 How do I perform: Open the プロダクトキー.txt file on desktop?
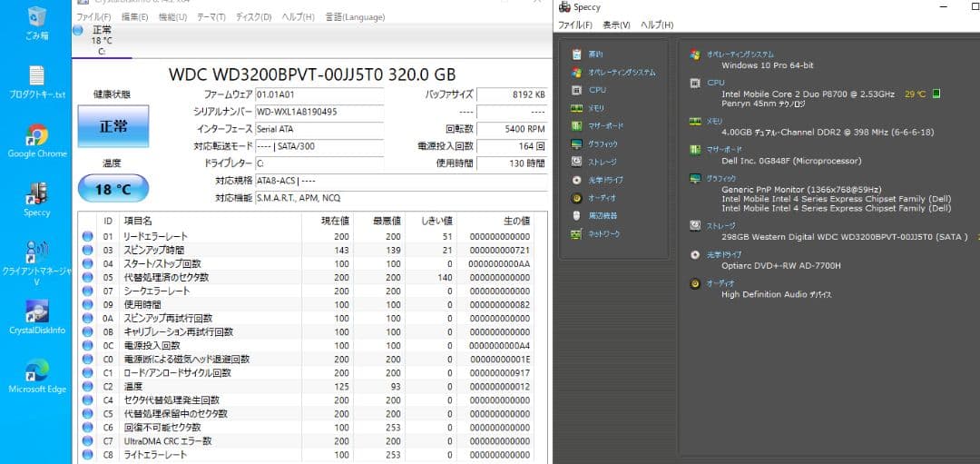[x=37, y=82]
